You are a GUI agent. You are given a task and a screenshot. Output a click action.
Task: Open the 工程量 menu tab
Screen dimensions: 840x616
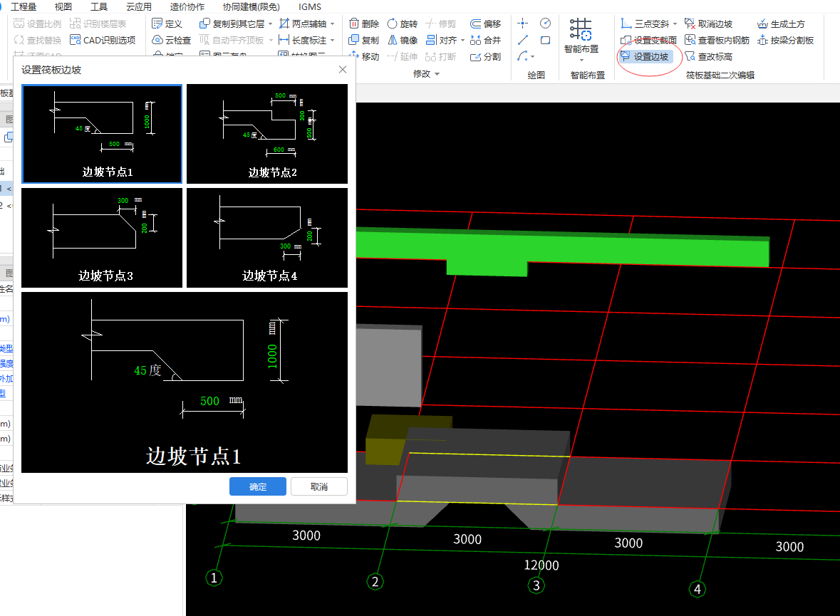23,7
